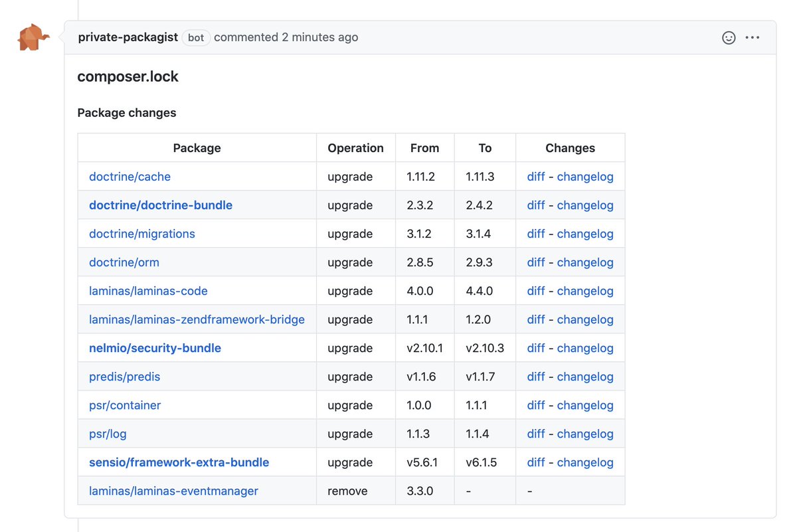View diff for doctrine/cache
Viewport: 797px width, 532px height.
point(536,177)
